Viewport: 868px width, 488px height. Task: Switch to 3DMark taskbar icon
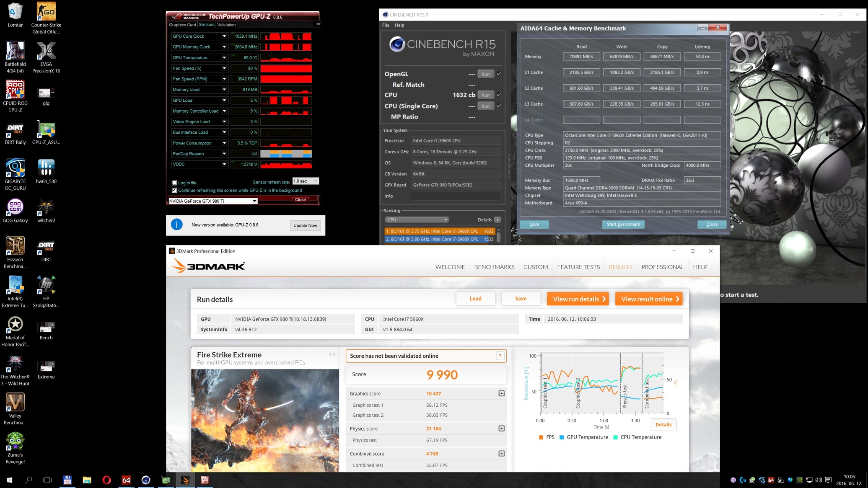[185, 480]
